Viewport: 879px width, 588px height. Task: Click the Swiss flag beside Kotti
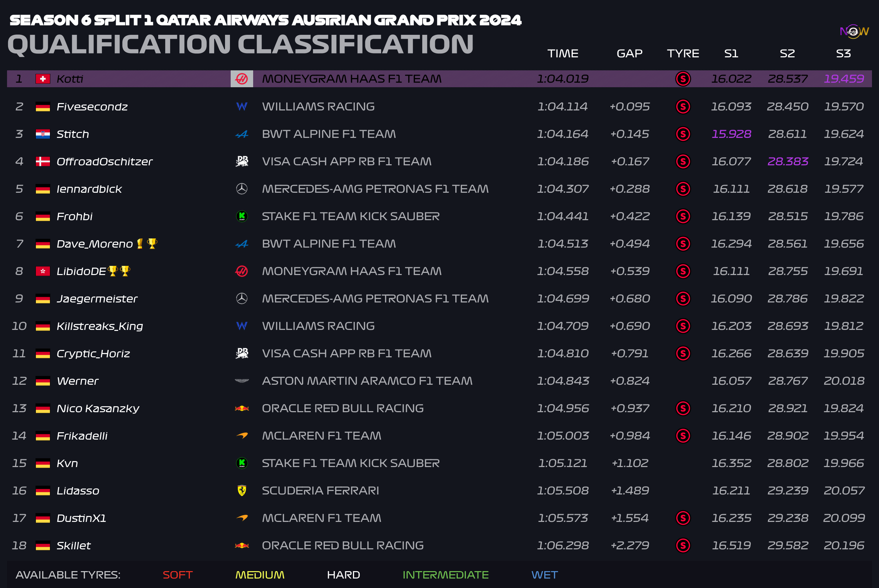point(43,79)
